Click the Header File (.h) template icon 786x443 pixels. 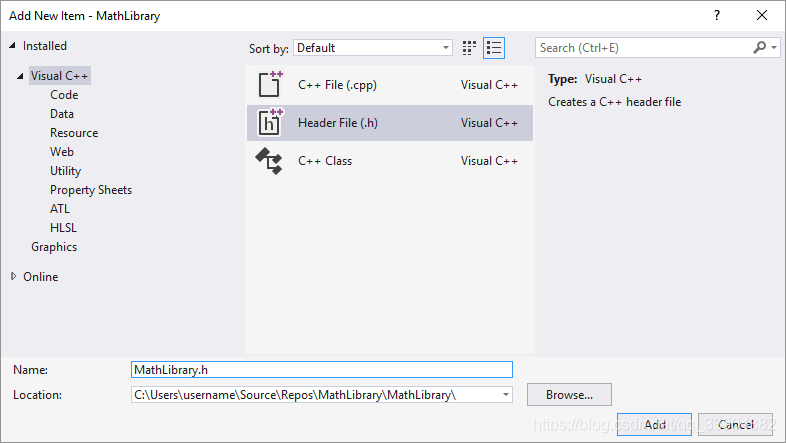point(270,123)
